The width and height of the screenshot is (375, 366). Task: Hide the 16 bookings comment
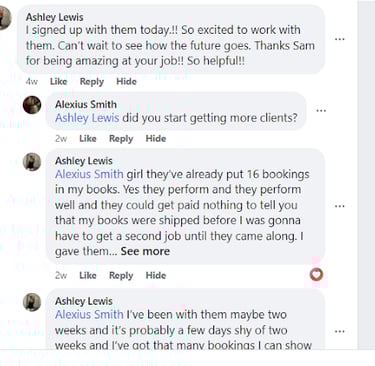156,275
